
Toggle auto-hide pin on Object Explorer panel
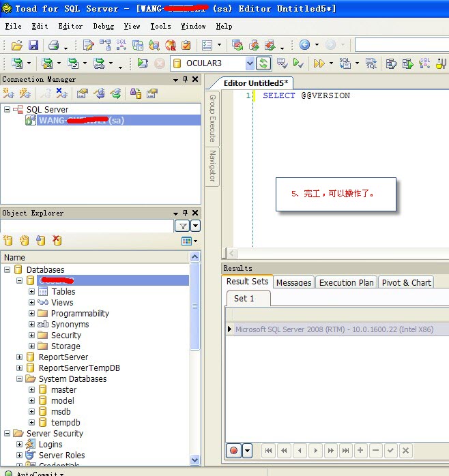pos(185,213)
